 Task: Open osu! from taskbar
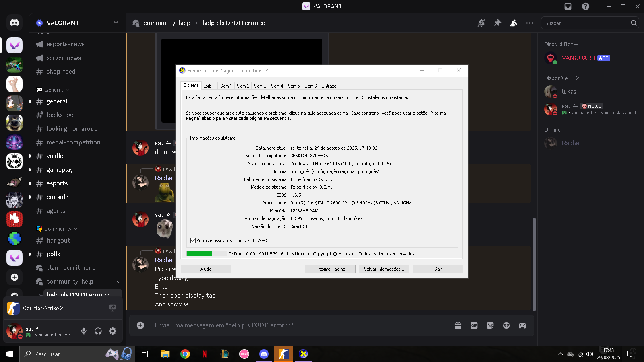click(244, 354)
